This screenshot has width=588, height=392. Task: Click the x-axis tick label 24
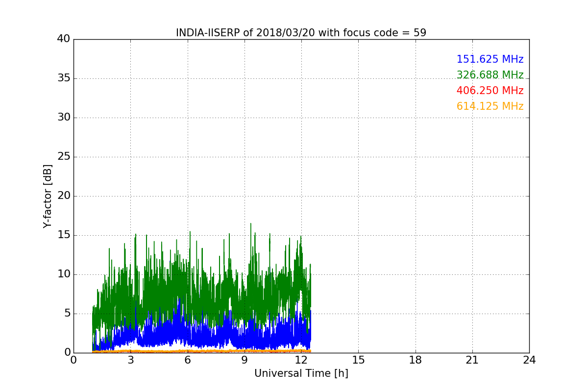tap(529, 360)
